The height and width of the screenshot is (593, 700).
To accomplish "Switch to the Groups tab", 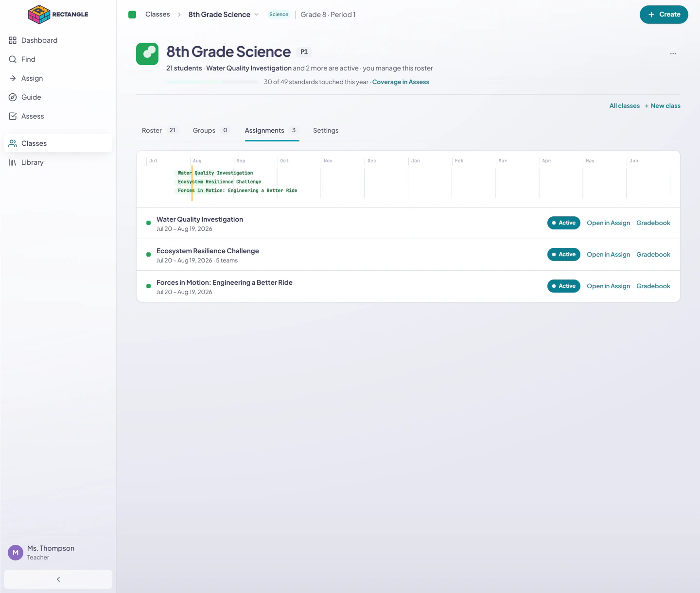I will point(211,130).
